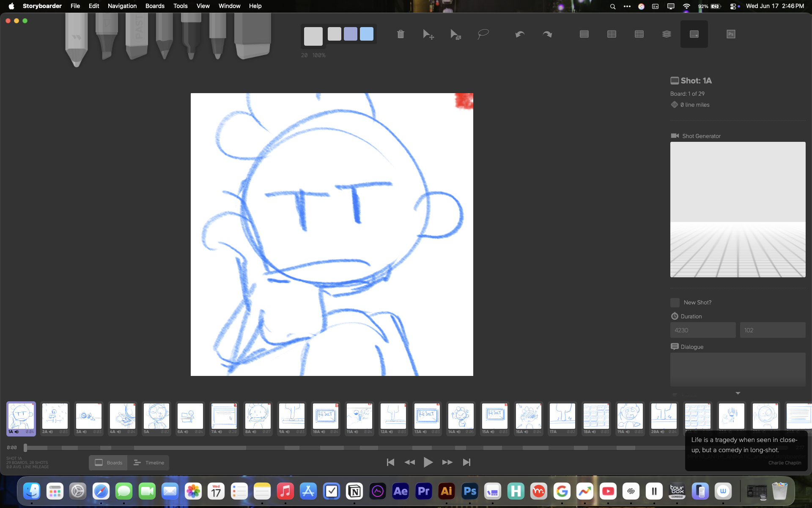Select the Pen tool
Image resolution: width=812 pixels, height=508 pixels.
click(191, 36)
